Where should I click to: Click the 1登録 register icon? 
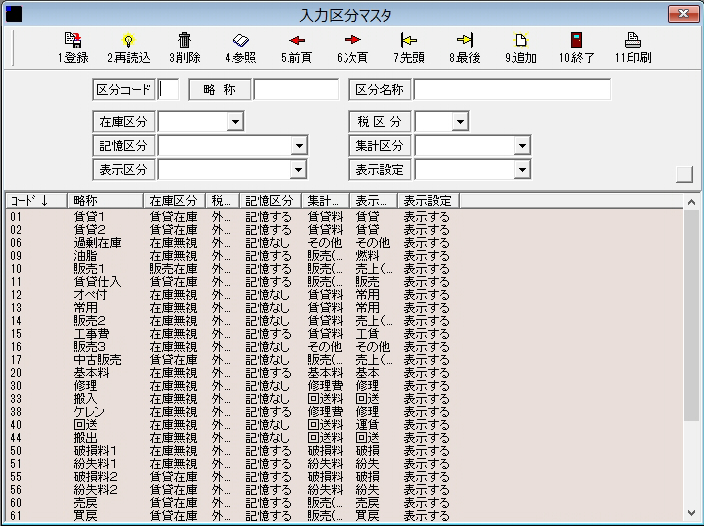click(x=72, y=41)
